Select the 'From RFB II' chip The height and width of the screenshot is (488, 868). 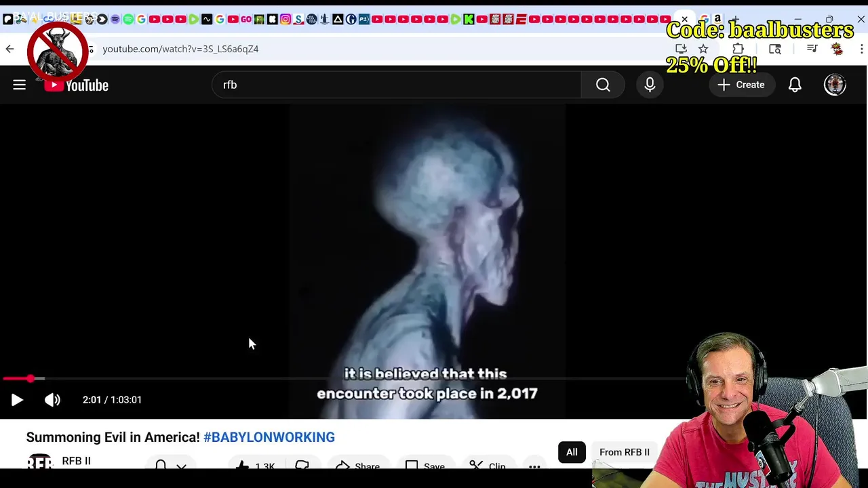tap(625, 452)
